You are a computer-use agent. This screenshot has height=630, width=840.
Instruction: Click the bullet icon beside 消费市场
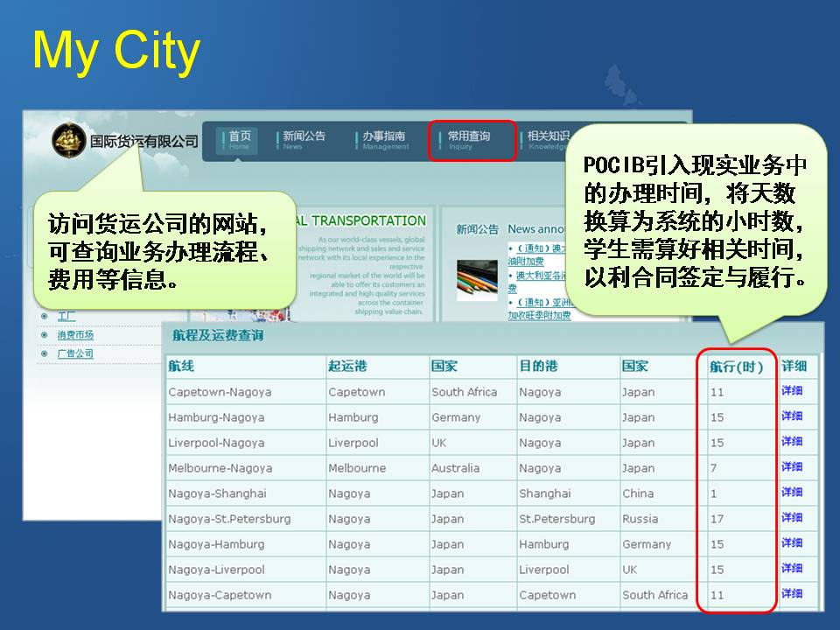43,335
